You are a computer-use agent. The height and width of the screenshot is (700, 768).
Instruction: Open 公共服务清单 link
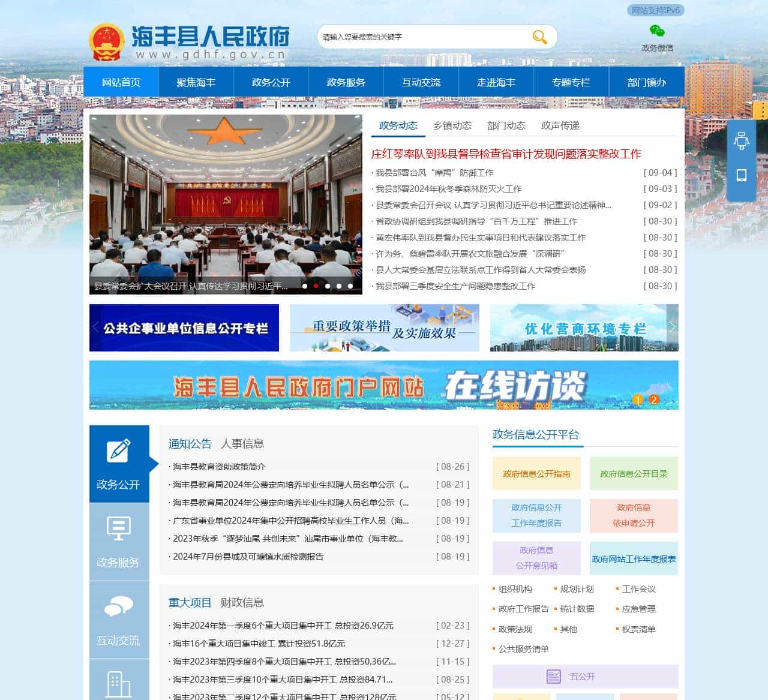524,649
